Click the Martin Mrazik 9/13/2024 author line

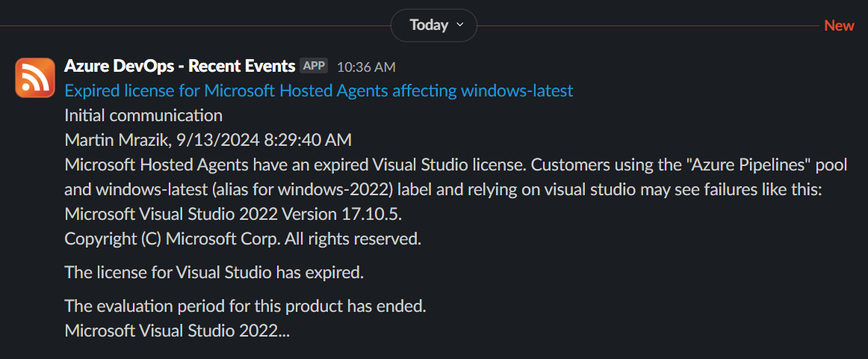pos(208,140)
